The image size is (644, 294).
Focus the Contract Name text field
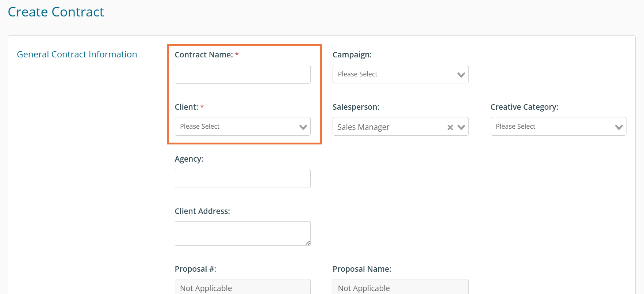tap(242, 74)
